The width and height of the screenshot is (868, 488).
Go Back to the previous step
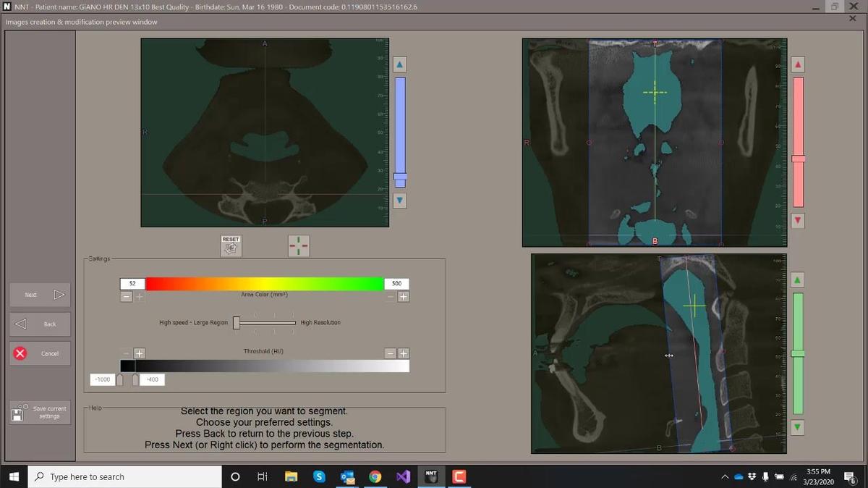tap(41, 324)
